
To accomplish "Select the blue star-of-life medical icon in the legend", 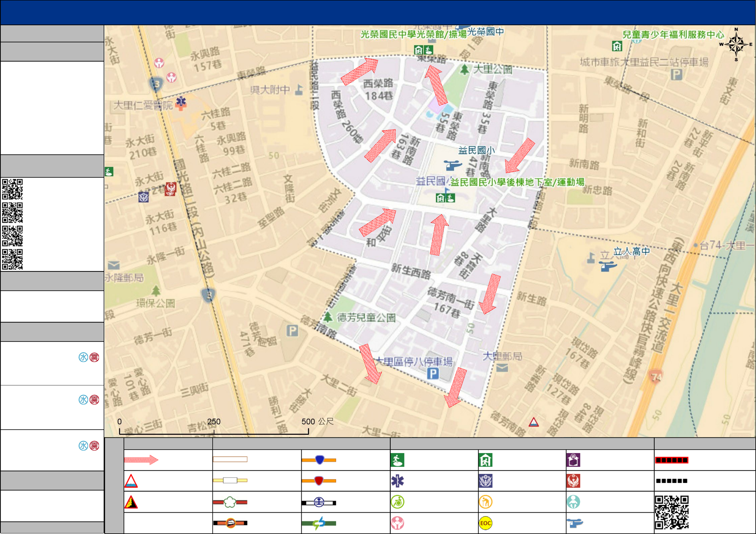I will (397, 481).
